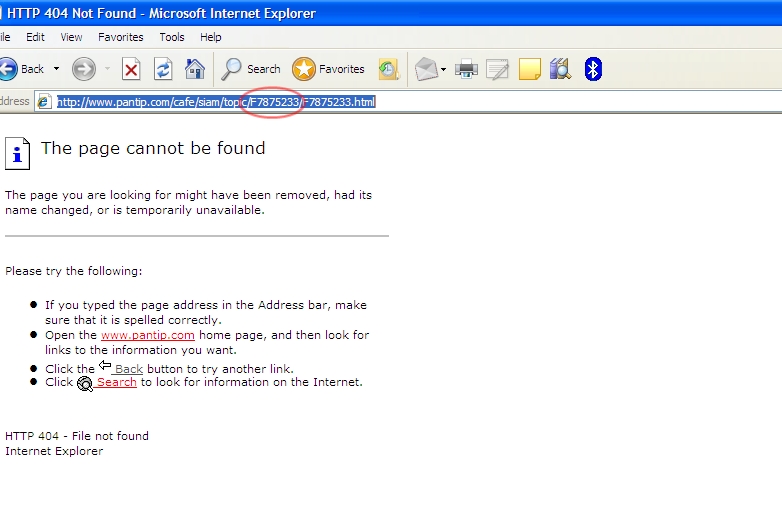Open the View menu
Viewport: 782px width, 516px height.
pyautogui.click(x=71, y=37)
